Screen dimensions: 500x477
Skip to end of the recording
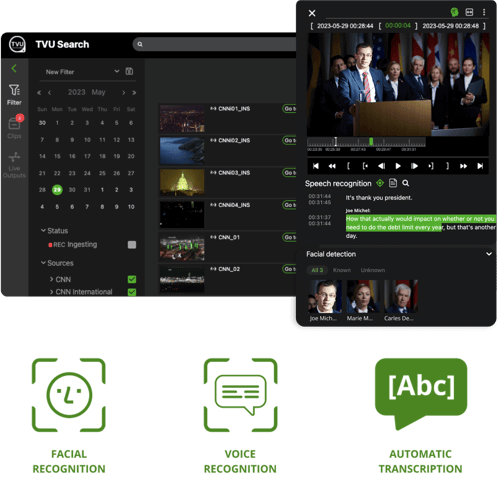coord(480,166)
